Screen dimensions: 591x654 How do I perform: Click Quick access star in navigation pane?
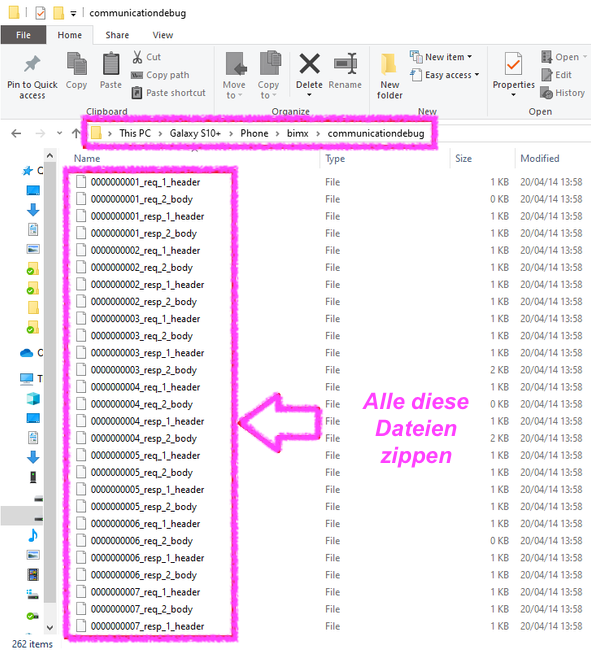point(28,171)
